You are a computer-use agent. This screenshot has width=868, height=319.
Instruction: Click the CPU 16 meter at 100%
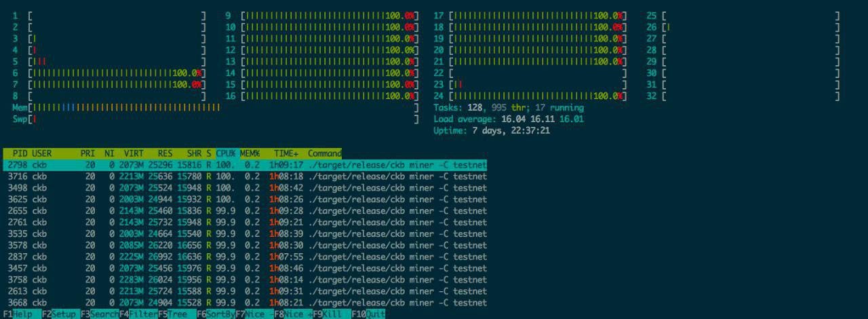pos(321,96)
